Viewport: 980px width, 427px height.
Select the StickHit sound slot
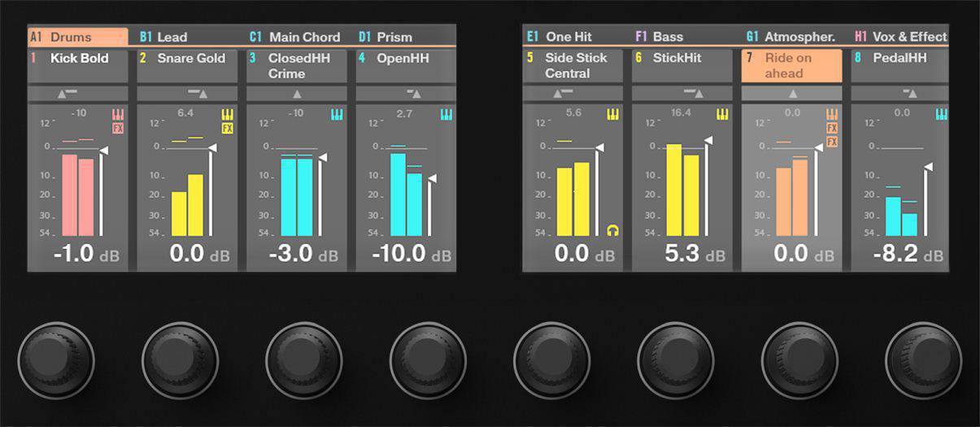(682, 66)
